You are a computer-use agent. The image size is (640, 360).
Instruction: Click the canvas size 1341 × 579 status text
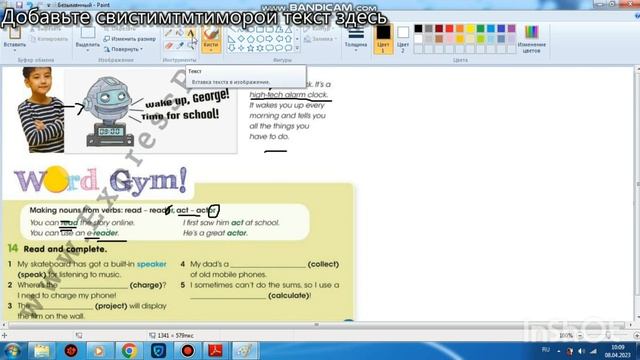175,336
